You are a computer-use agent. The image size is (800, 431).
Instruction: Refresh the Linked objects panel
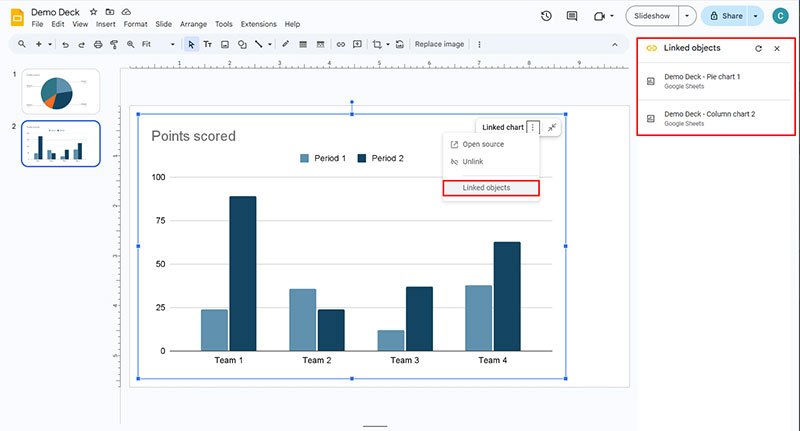click(x=759, y=48)
